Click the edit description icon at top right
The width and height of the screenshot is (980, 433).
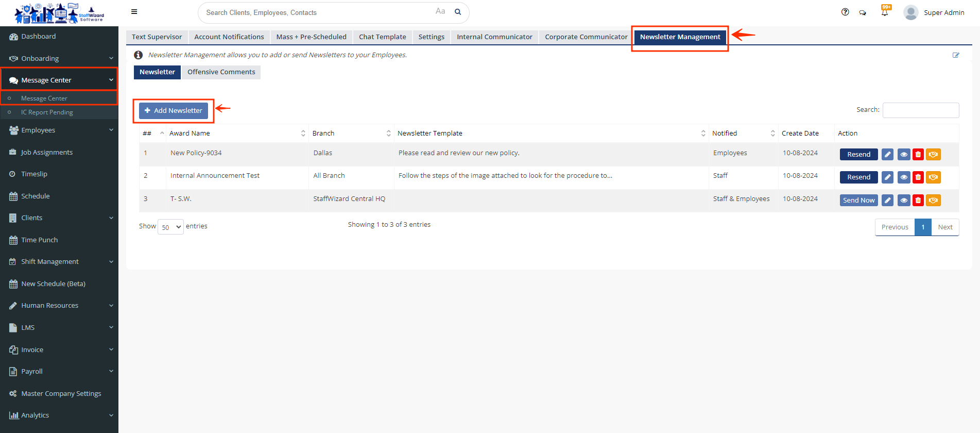(956, 55)
